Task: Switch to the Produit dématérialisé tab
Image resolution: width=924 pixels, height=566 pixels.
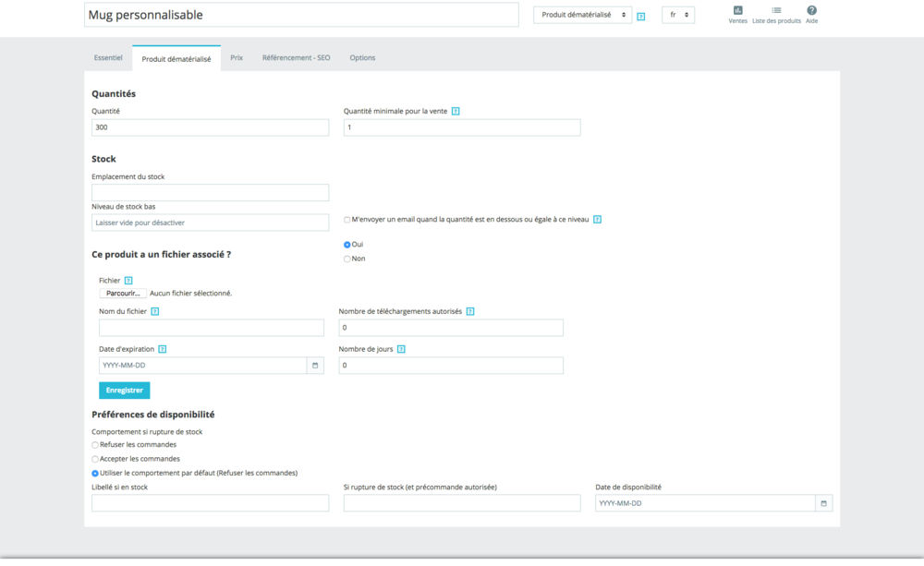Action: point(176,59)
